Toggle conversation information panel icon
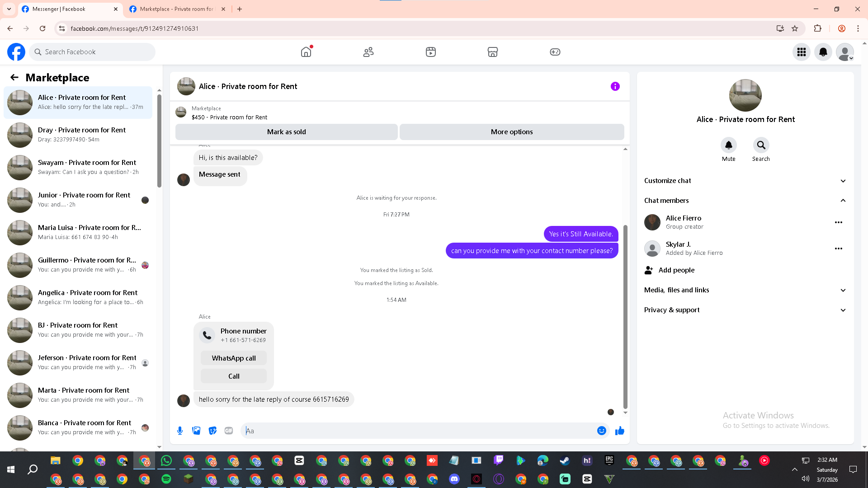 [615, 86]
